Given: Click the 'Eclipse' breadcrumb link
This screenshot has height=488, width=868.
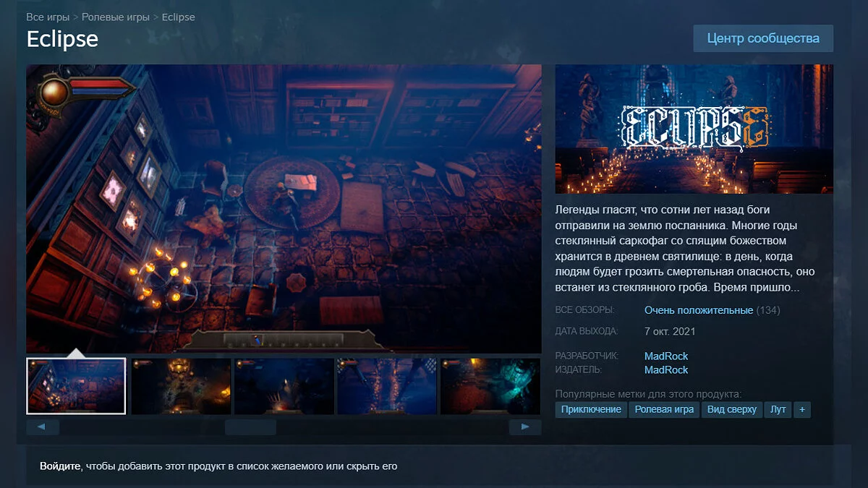Looking at the screenshot, I should (x=178, y=17).
